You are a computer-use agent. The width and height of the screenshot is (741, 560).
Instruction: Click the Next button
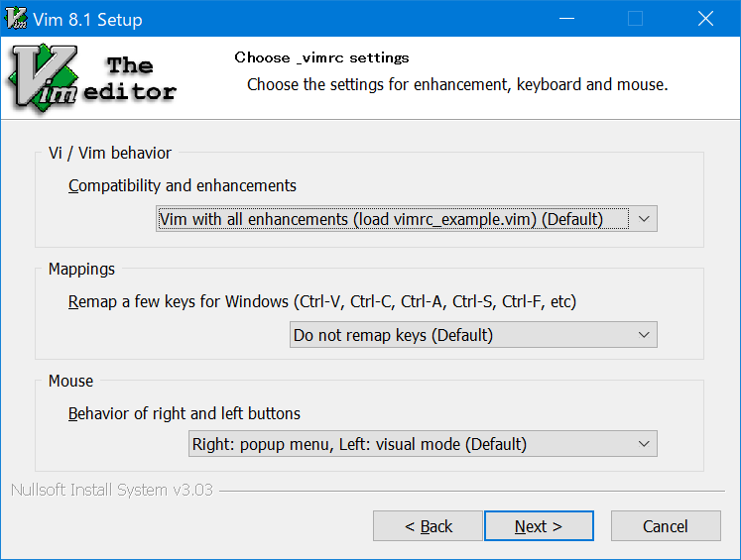click(x=539, y=526)
